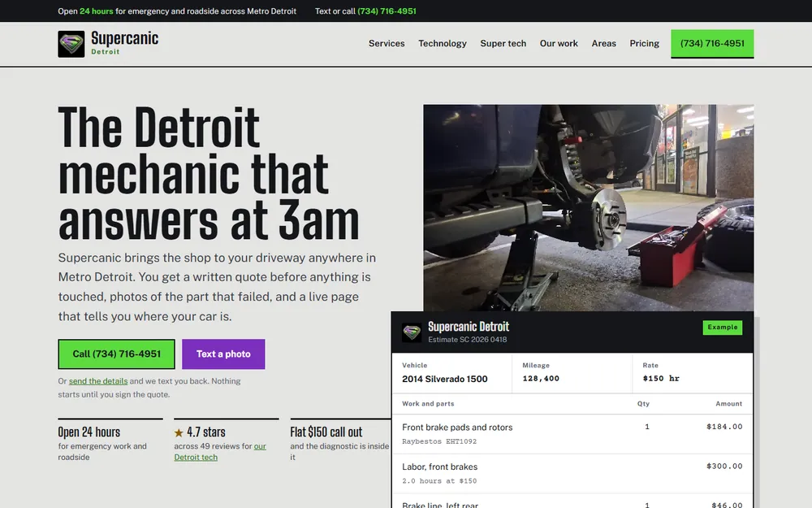Click the Call (734) 716-4951 hero button
Viewport: 812px width, 508px height.
(x=116, y=354)
